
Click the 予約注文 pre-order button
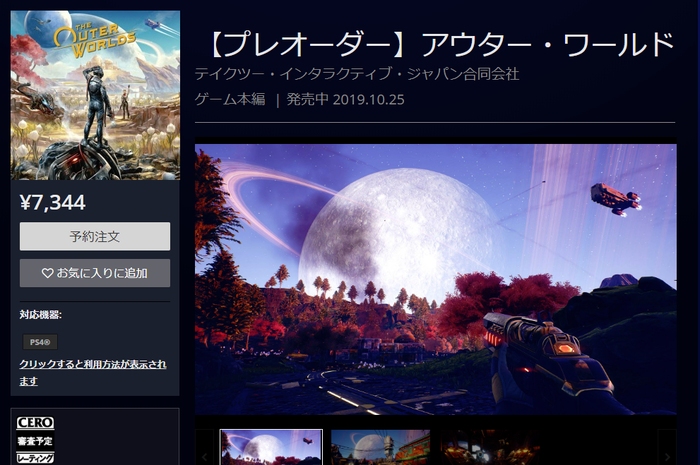(x=95, y=236)
